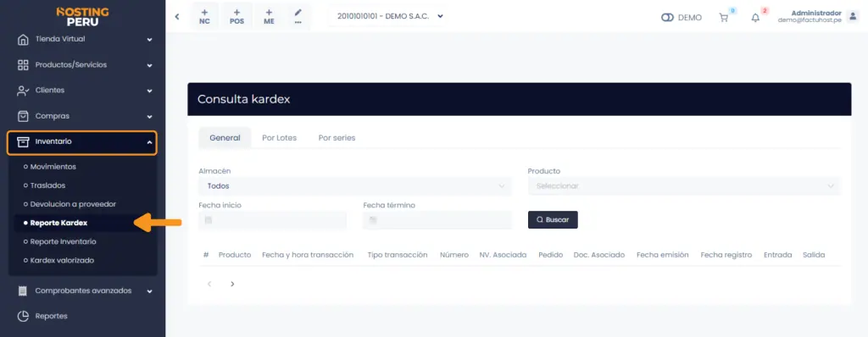
Task: Click the Clientes person icon
Action: click(23, 91)
